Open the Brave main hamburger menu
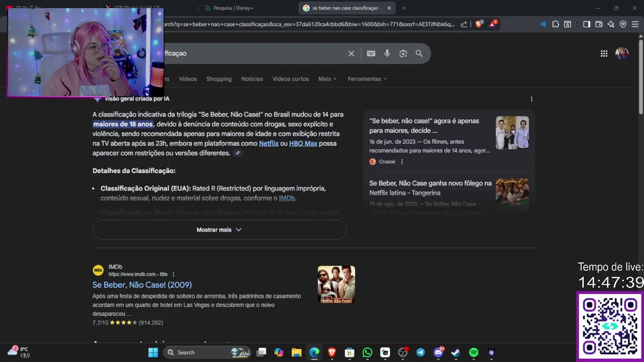The image size is (644, 362). 635,24
